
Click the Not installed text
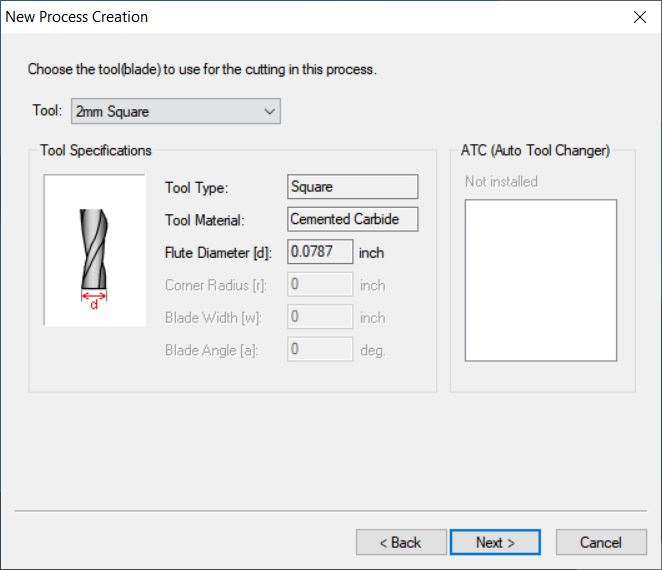click(x=501, y=182)
